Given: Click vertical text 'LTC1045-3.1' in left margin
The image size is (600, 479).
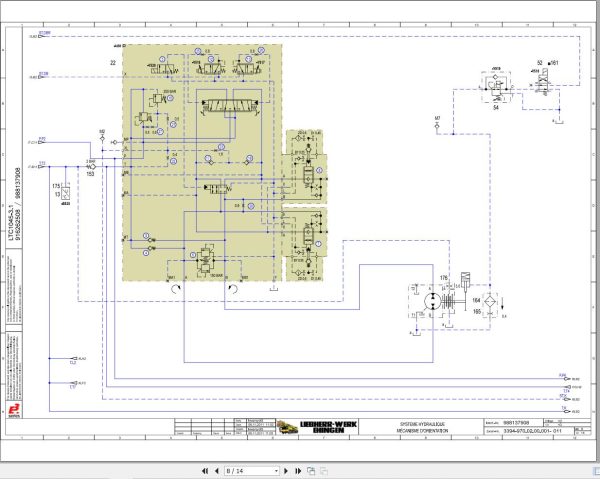Looking at the screenshot, I should point(11,223).
